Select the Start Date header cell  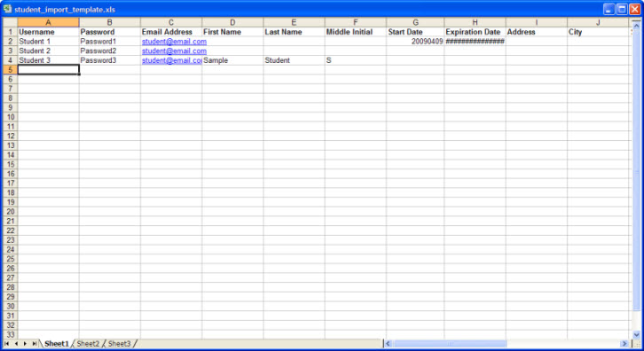coord(415,32)
